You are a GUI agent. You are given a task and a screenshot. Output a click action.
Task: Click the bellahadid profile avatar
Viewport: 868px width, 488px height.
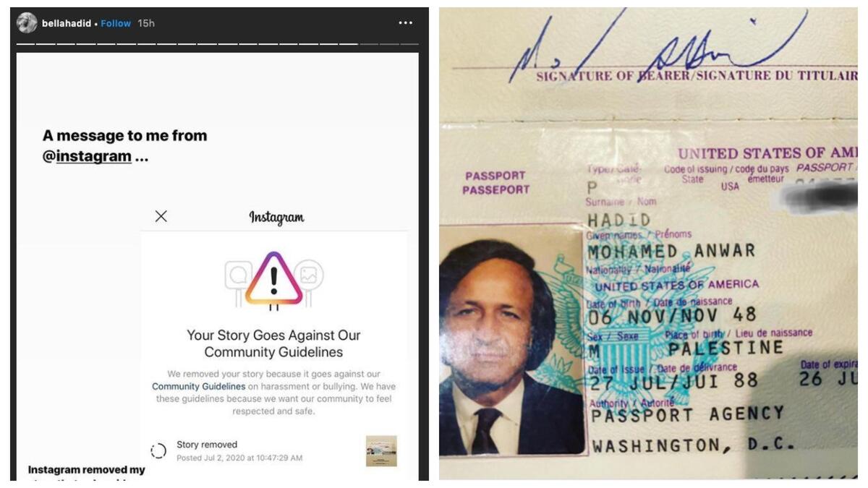click(27, 23)
